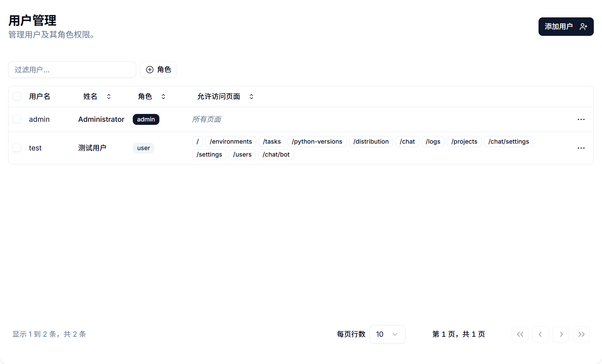Click the previous page arrow icon

click(541, 334)
